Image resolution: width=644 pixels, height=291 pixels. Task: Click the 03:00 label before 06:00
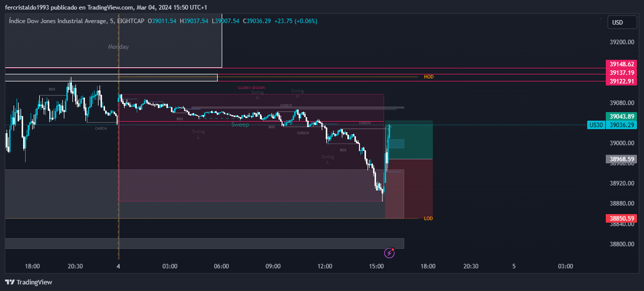170,266
